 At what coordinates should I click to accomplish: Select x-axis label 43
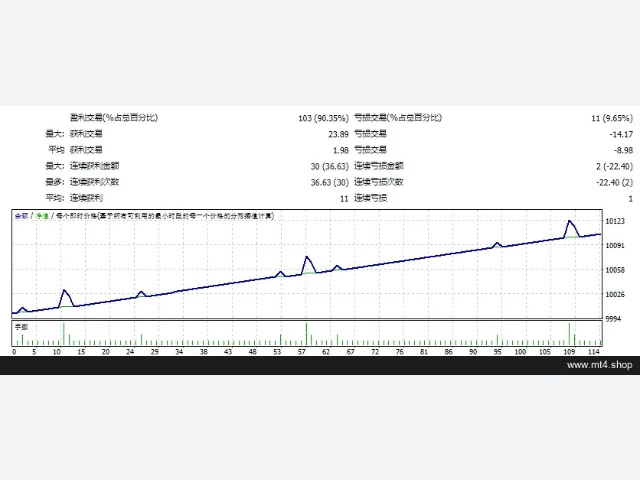click(x=228, y=352)
